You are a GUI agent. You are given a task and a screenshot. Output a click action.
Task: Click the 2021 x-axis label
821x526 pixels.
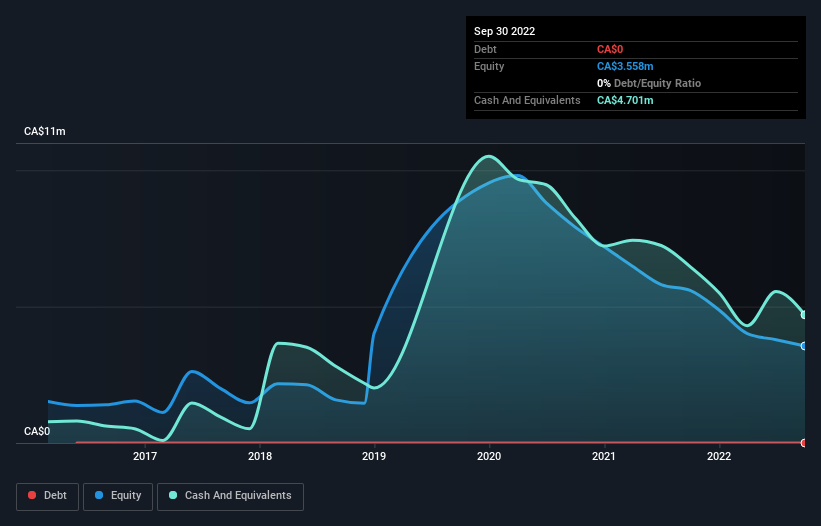coord(604,456)
